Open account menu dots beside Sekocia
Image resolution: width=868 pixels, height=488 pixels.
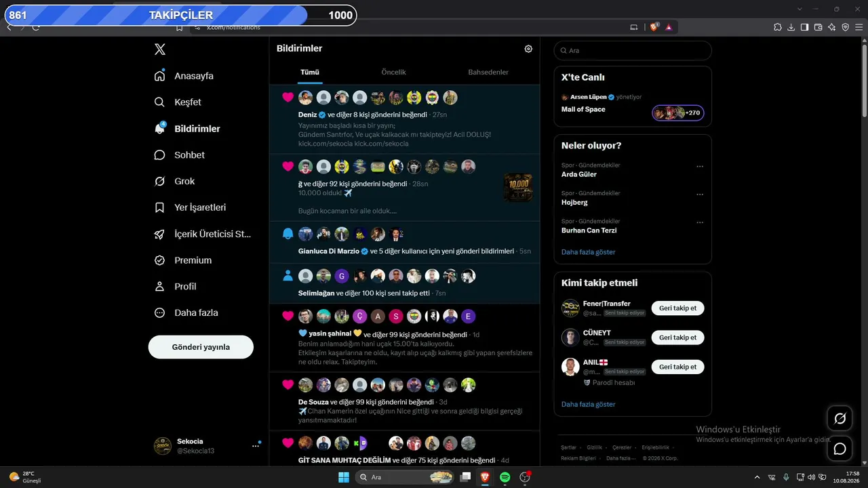pyautogui.click(x=256, y=445)
